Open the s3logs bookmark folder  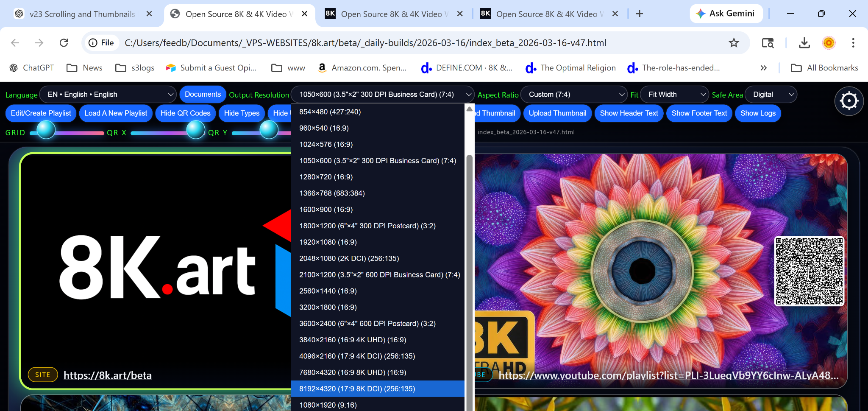pyautogui.click(x=135, y=68)
